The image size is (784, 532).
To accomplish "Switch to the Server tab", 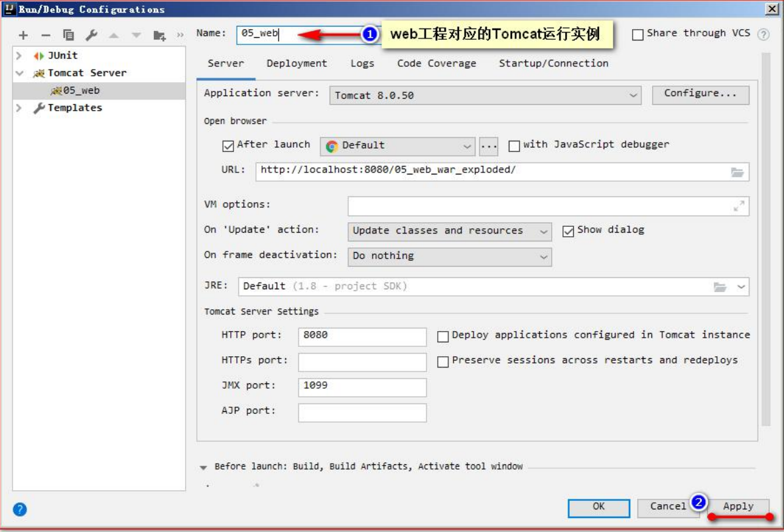I will [226, 64].
